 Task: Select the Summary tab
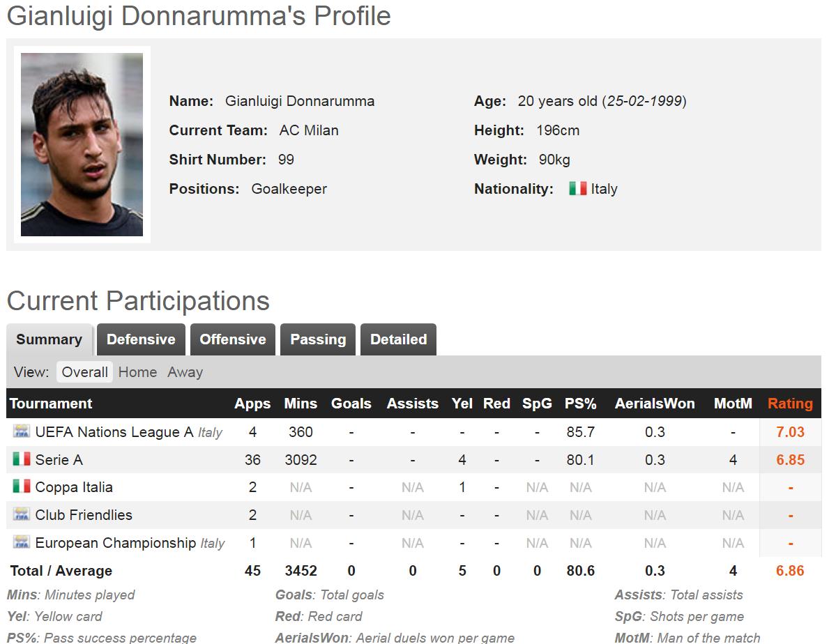[x=49, y=339]
